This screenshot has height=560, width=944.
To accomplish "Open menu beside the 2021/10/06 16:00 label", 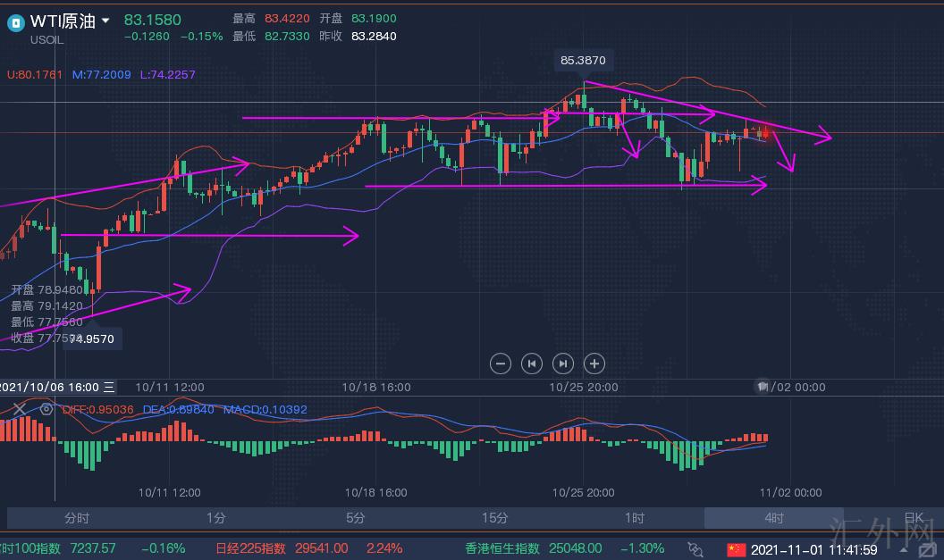I will point(109,387).
